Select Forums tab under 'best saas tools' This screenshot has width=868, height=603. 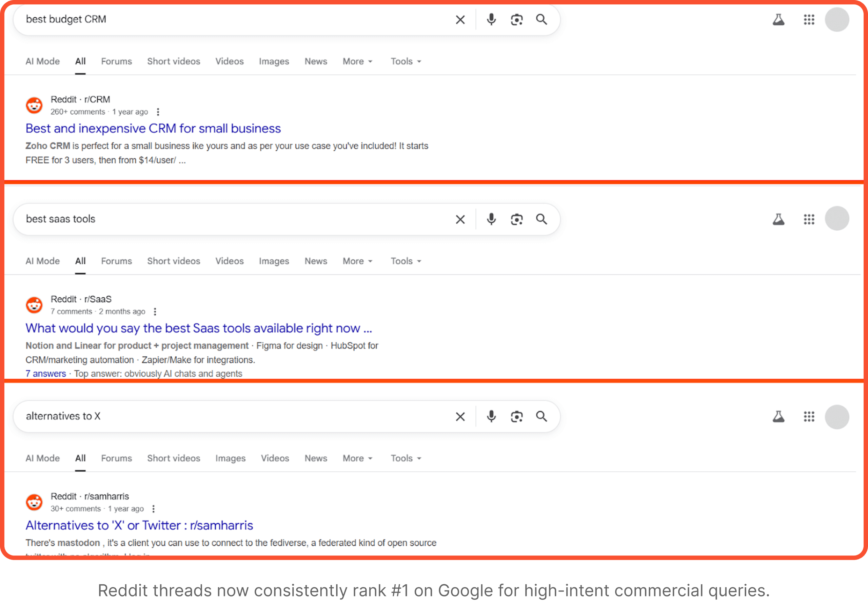(x=116, y=261)
